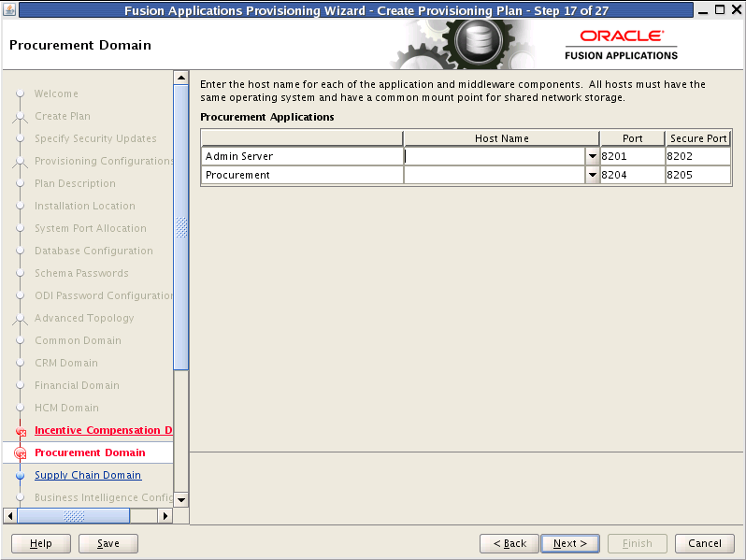The width and height of the screenshot is (746, 560).
Task: Click the Save button
Action: [x=108, y=543]
